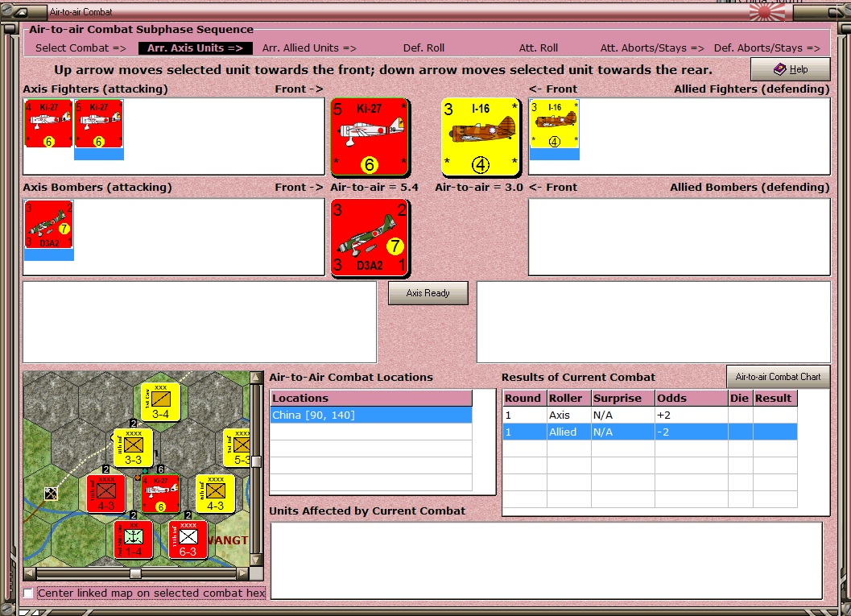Click the yellow 3-4 cavalry unit on the map
Screen dimensions: 851x616
pos(161,402)
